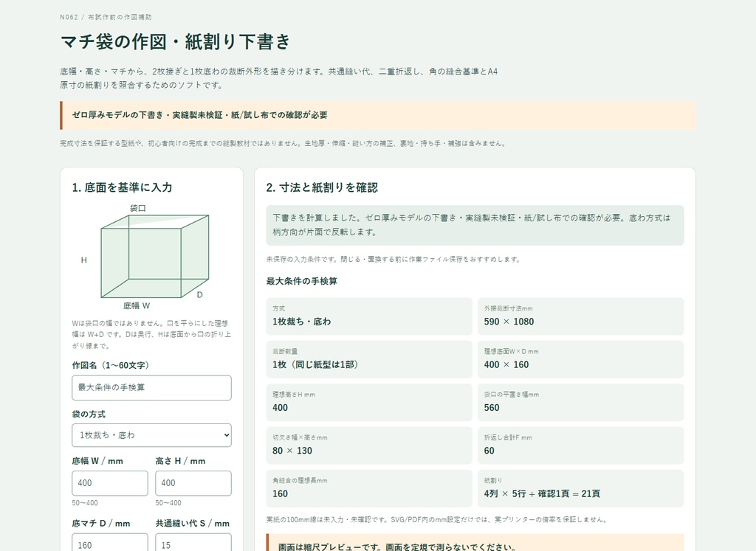Viewport: 756px width, 551px height.
Task: Click the 袋口 label on the diagram
Action: 137,208
